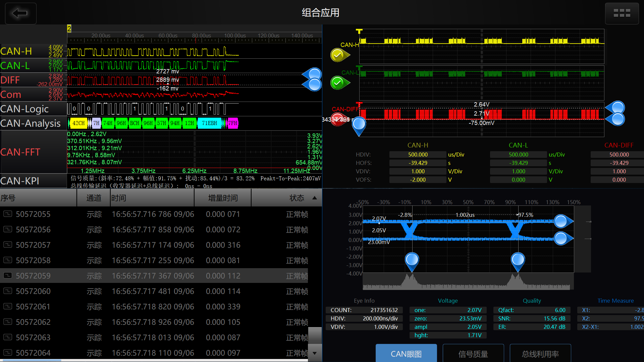The height and width of the screenshot is (362, 644).
Task: Select the DIFF channel label row
Action: (x=34, y=80)
